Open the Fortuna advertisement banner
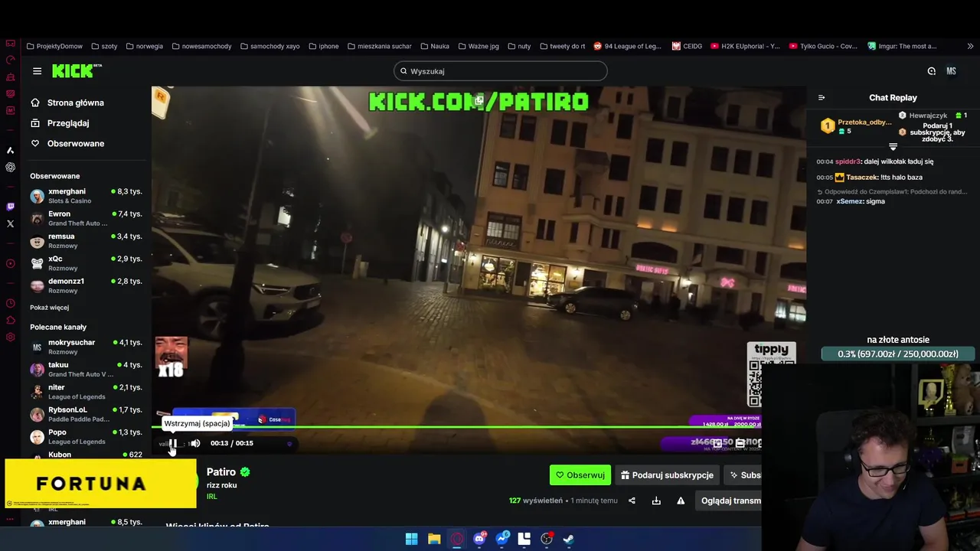980x551 pixels. [x=100, y=484]
